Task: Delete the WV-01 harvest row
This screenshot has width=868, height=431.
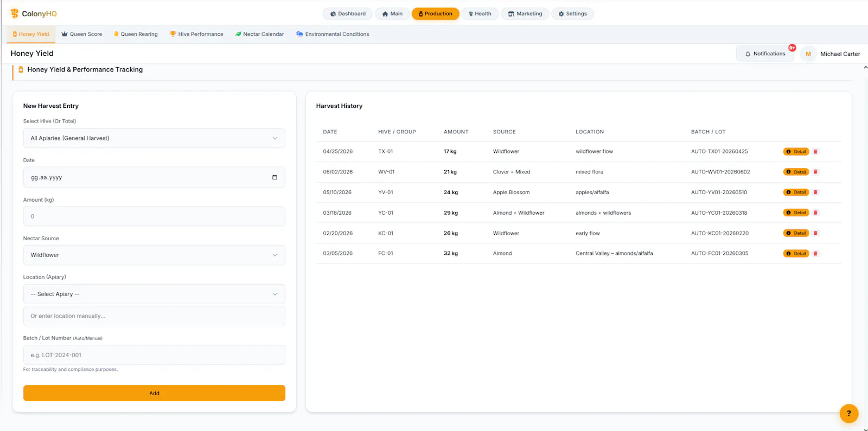Action: pos(815,172)
